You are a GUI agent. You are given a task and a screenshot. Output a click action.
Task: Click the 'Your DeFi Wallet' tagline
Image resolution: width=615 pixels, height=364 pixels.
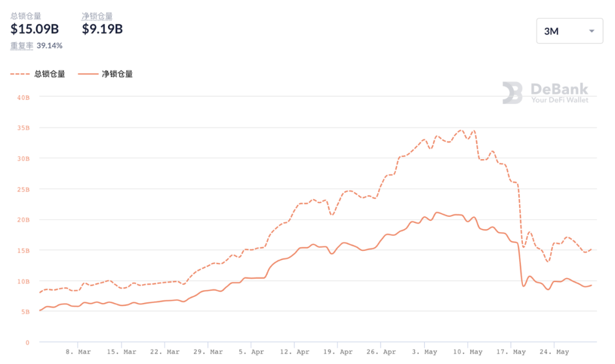560,100
